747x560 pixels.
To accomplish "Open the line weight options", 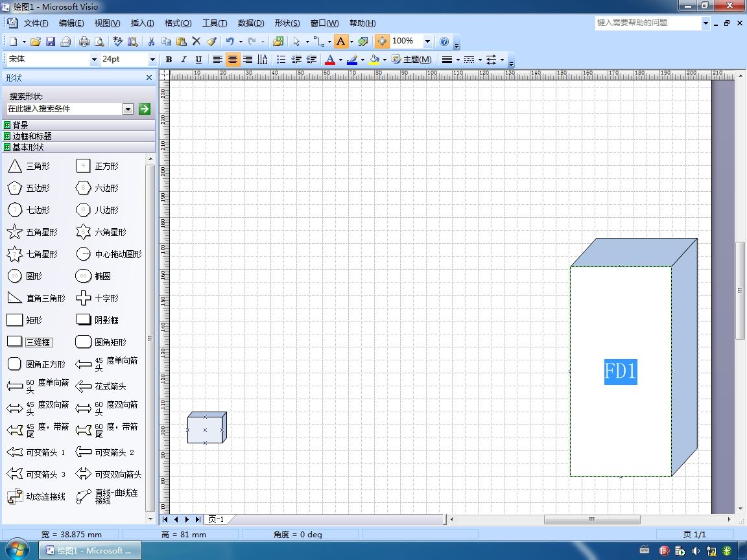I will point(447,60).
